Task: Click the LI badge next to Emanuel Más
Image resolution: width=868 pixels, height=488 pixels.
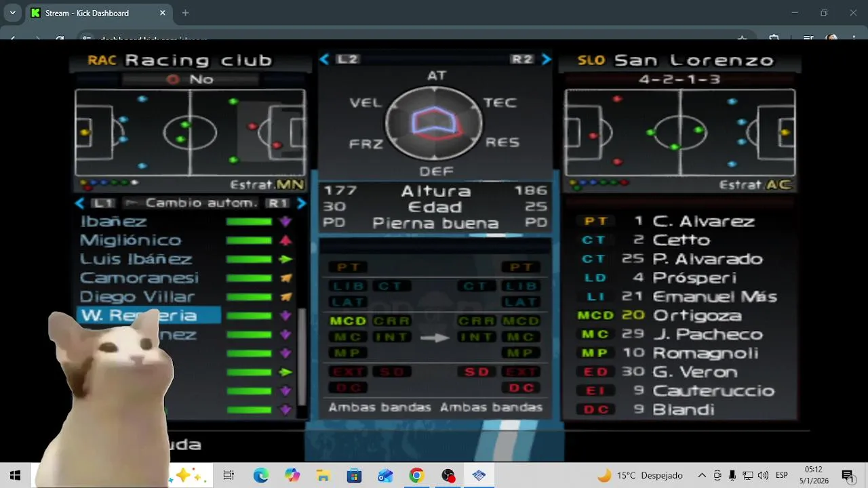Action: [595, 297]
